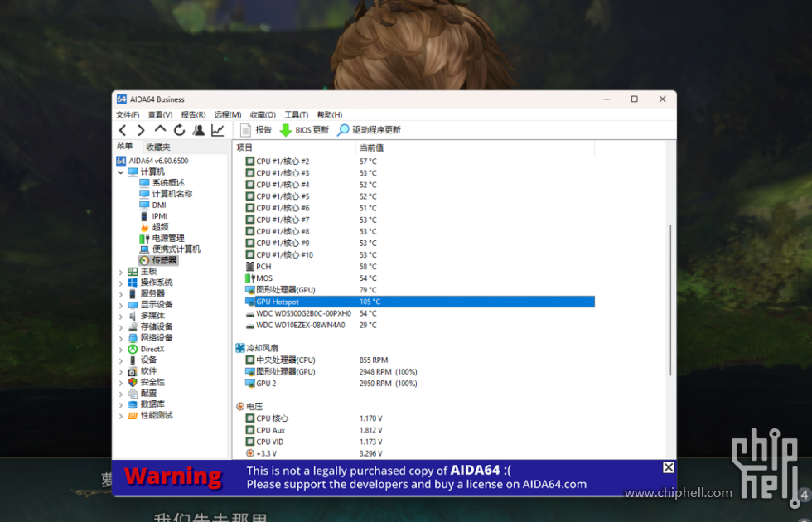Expand the 设备 tree node

(x=121, y=360)
